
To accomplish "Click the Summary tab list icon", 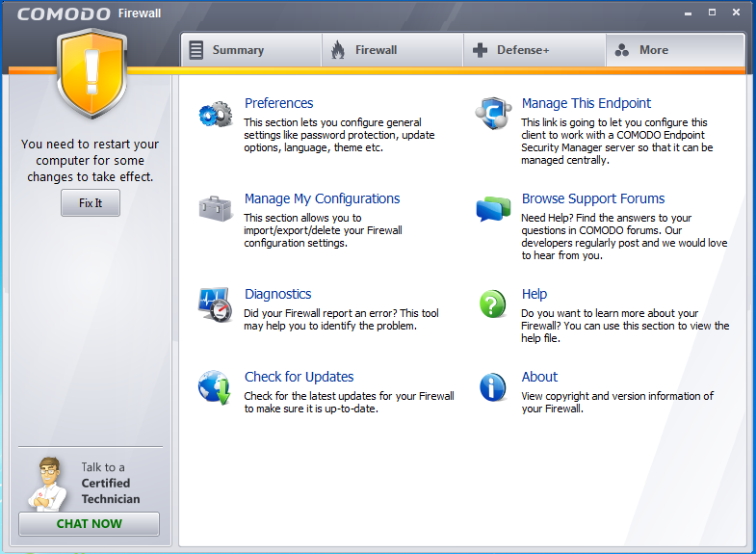I will (196, 50).
